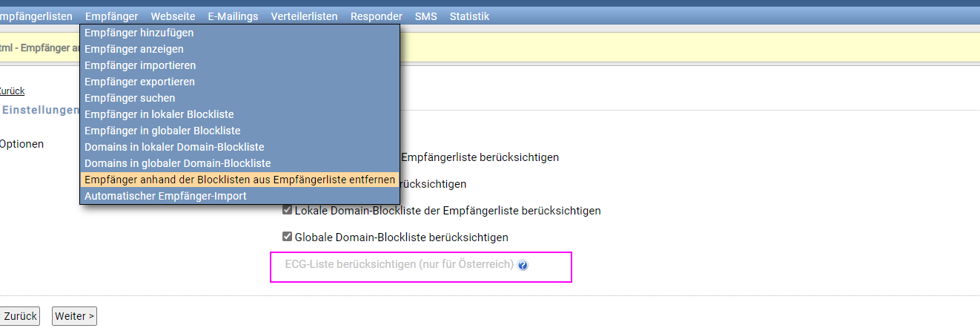Open the Empfängerlisten menu
The width and height of the screenshot is (980, 328).
(36, 16)
